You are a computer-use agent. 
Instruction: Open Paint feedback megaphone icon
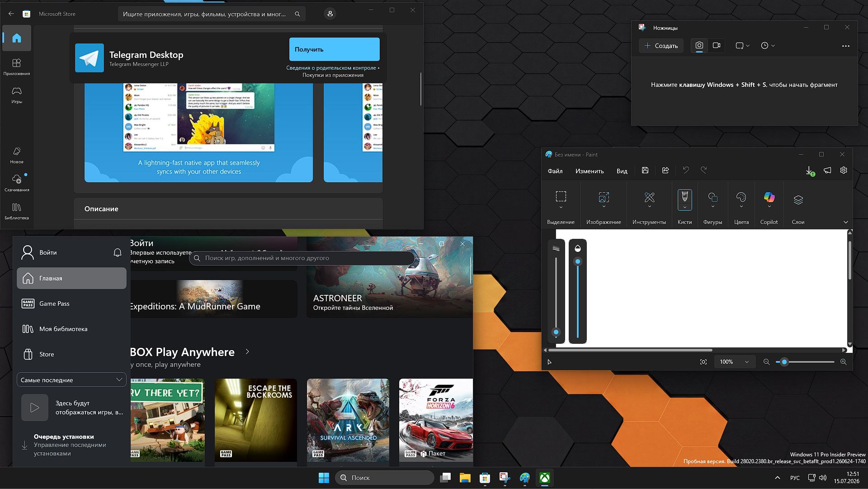pyautogui.click(x=827, y=171)
